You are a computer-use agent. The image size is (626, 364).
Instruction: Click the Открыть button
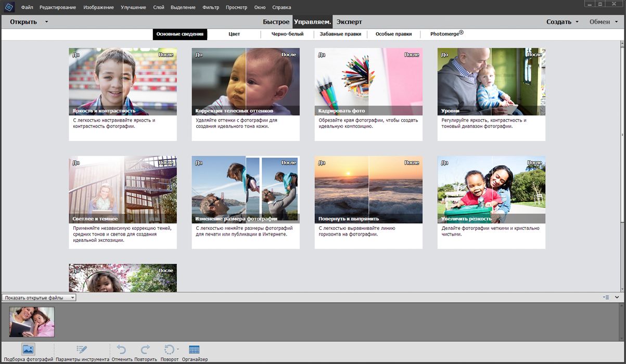point(23,22)
